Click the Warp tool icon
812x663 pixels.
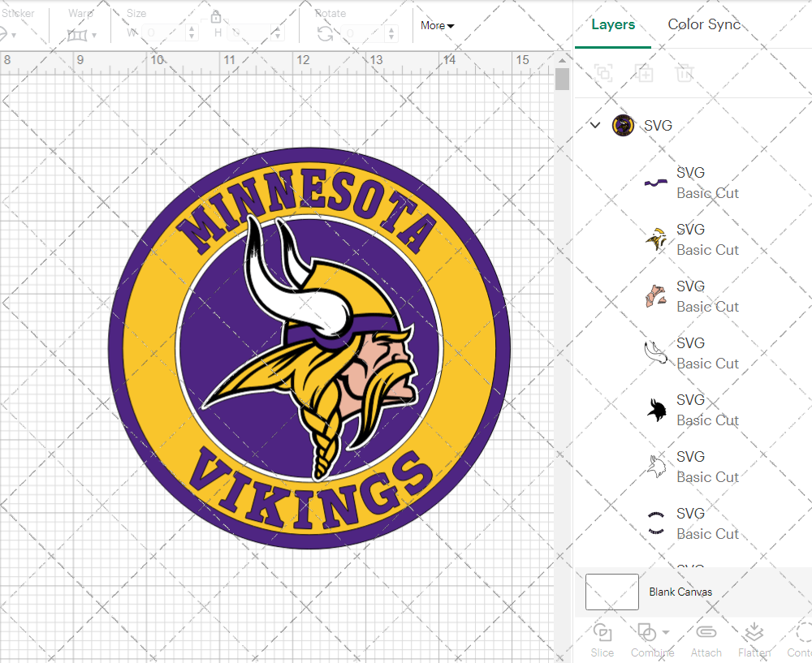[76, 35]
